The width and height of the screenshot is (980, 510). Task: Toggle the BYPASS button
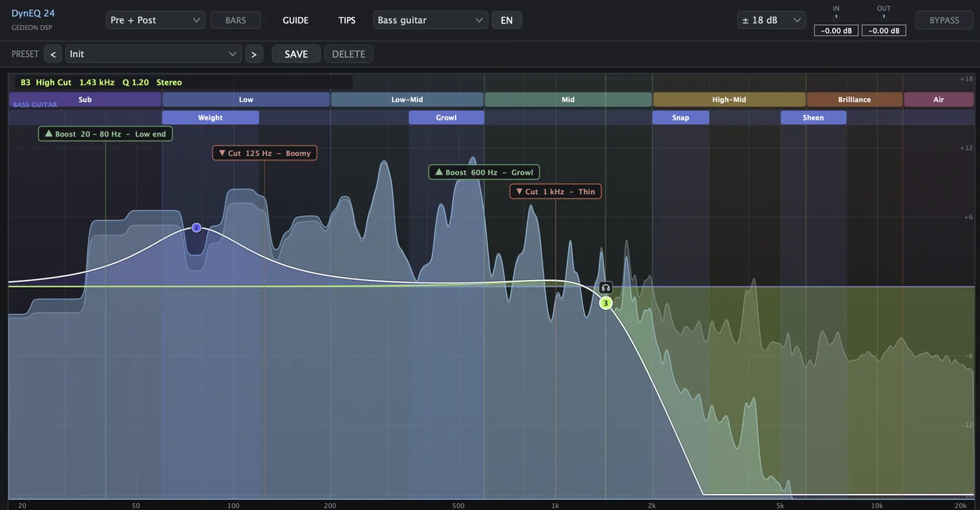[944, 20]
